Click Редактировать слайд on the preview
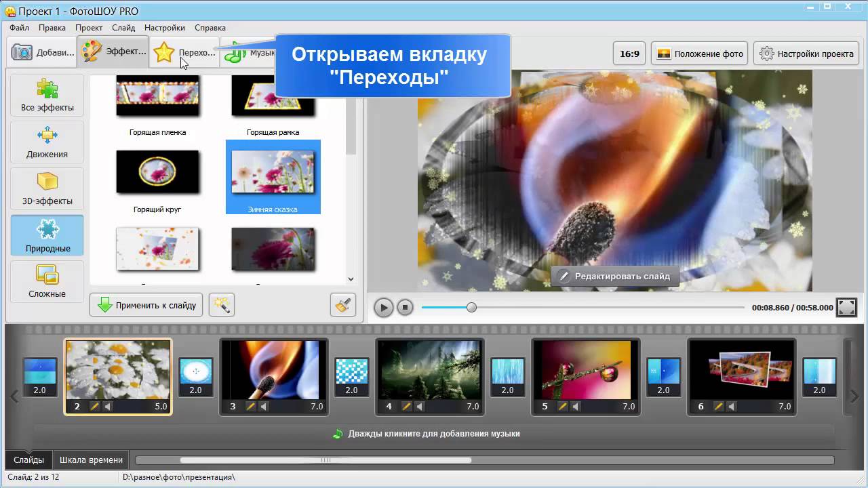 coord(614,276)
